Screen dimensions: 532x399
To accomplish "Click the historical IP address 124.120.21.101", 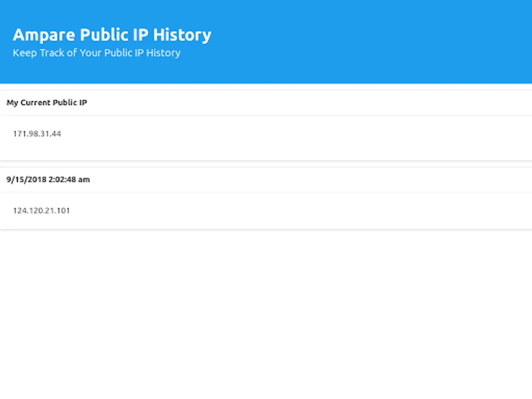I will [x=41, y=211].
